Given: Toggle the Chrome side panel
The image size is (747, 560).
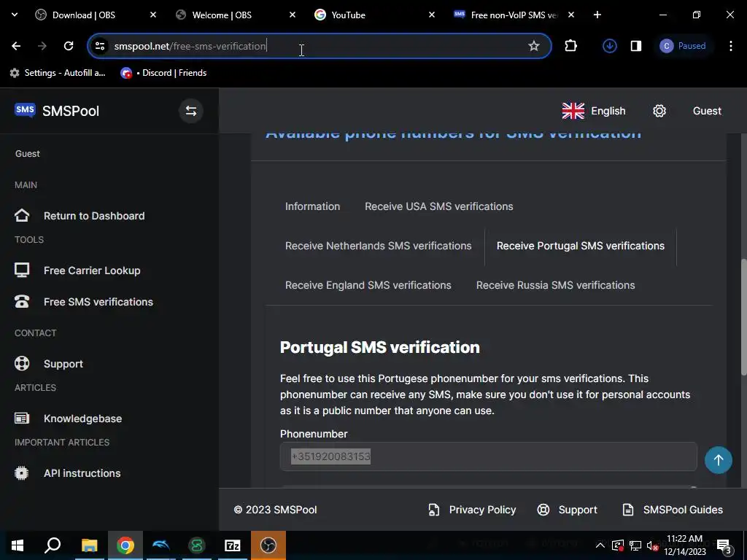Looking at the screenshot, I should [x=636, y=46].
